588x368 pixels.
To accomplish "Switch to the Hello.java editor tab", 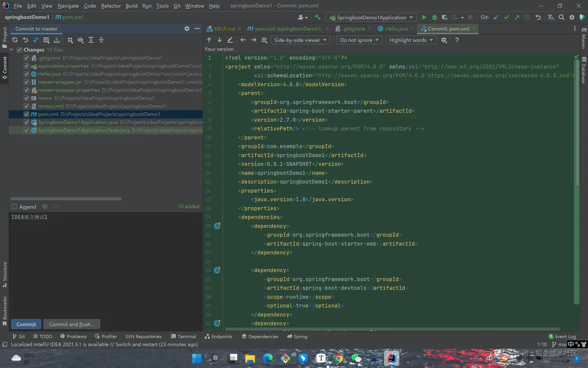I will point(396,29).
